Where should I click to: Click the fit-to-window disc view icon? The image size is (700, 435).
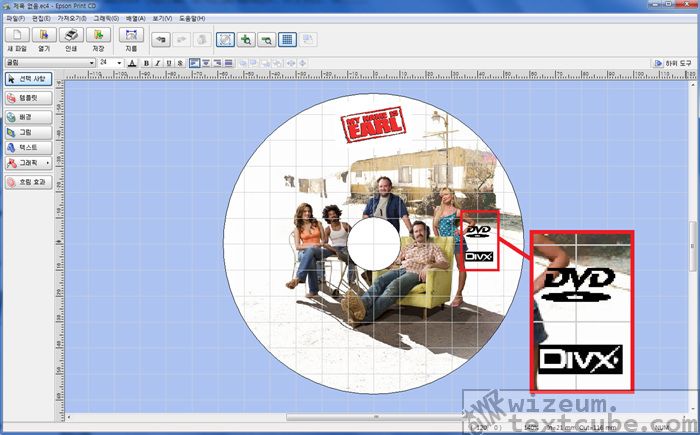tap(225, 40)
